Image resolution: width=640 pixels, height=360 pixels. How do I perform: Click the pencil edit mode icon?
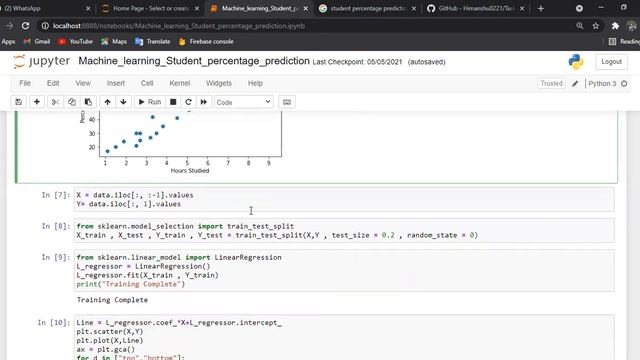(x=575, y=84)
